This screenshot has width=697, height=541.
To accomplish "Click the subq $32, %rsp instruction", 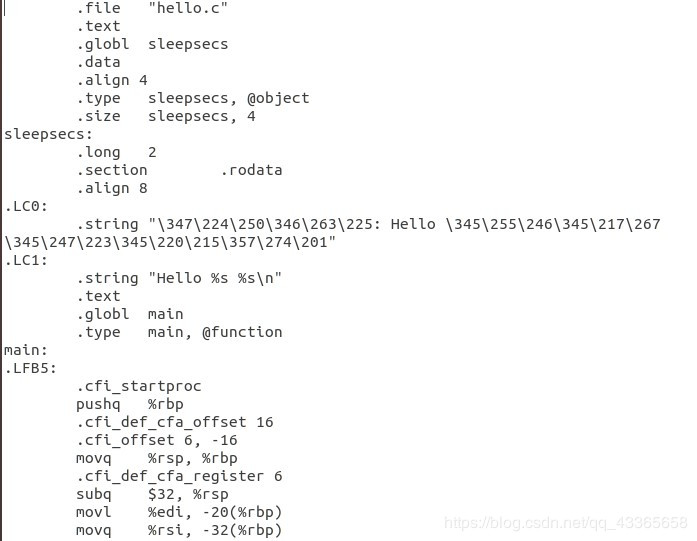I will pos(152,494).
